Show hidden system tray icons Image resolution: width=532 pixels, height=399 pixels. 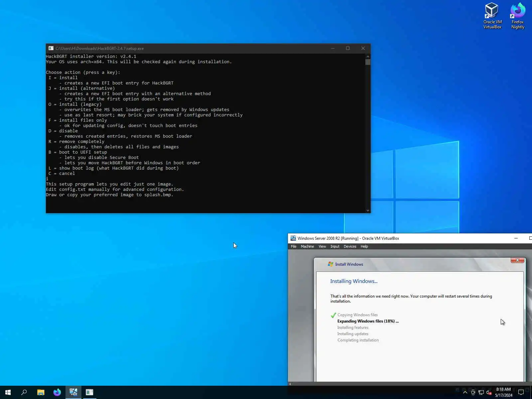click(465, 392)
